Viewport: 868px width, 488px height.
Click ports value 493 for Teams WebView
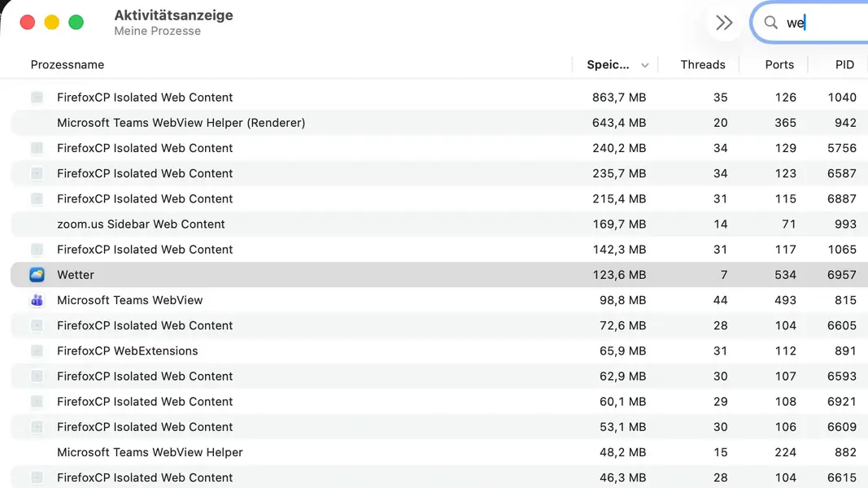coord(785,300)
